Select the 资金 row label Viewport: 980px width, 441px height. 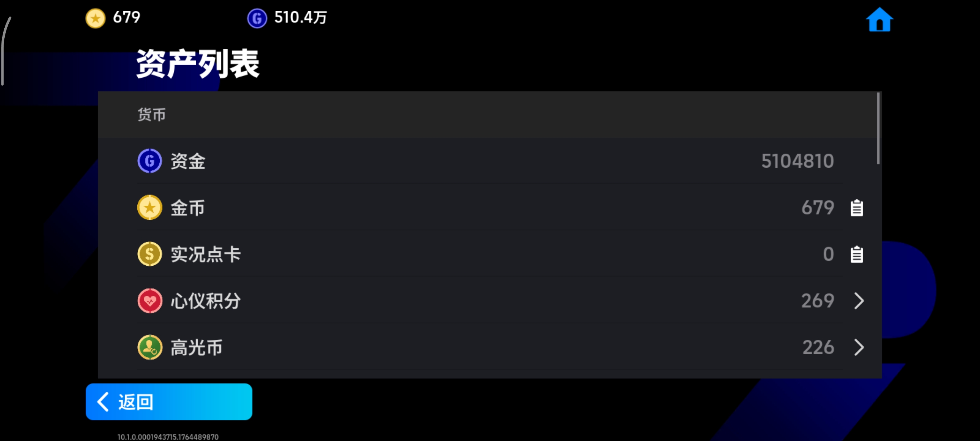coord(188,161)
